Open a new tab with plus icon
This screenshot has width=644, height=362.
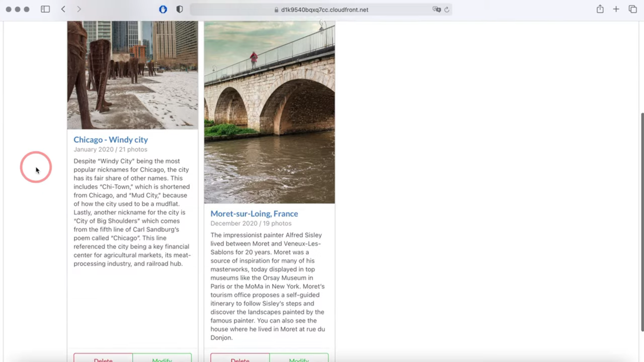tap(616, 9)
